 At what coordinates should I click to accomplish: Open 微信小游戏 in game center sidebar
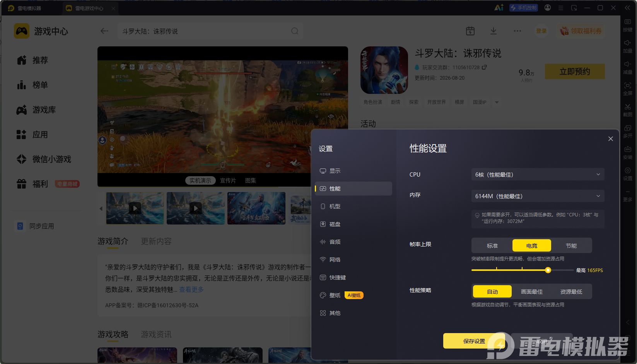point(44,159)
